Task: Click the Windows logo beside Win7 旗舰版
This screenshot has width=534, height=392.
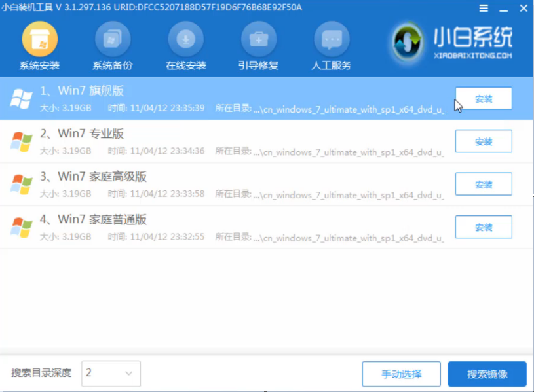Action: coord(22,98)
